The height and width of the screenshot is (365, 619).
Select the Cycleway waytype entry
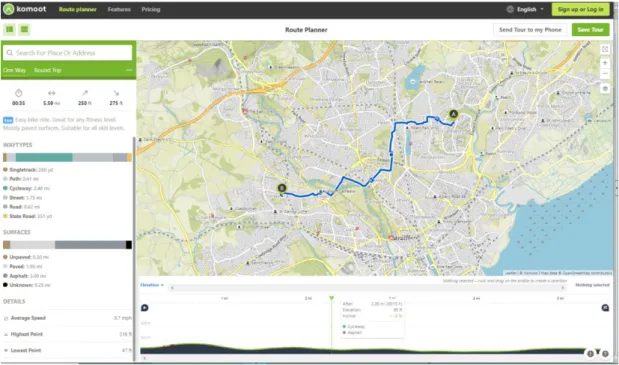[26, 188]
